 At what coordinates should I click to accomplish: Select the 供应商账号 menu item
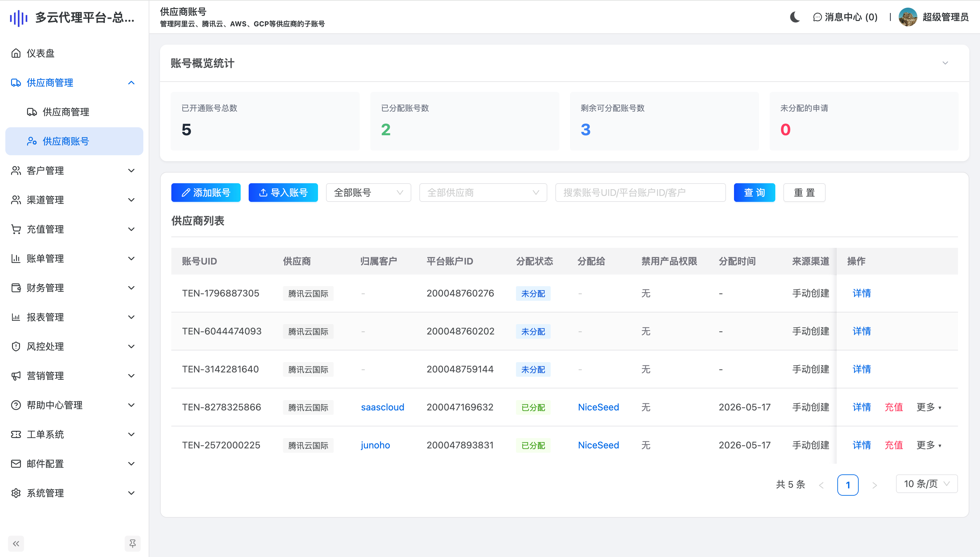click(74, 141)
